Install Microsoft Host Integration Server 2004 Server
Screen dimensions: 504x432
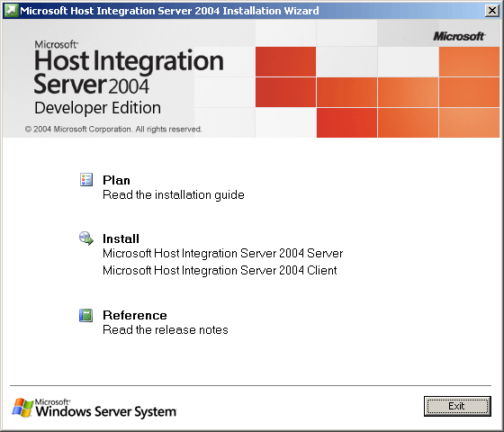[223, 253]
